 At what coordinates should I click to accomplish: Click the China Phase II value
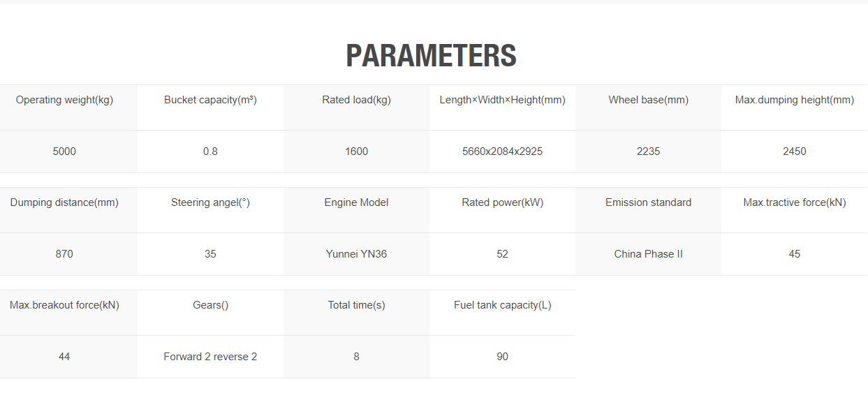(x=648, y=254)
